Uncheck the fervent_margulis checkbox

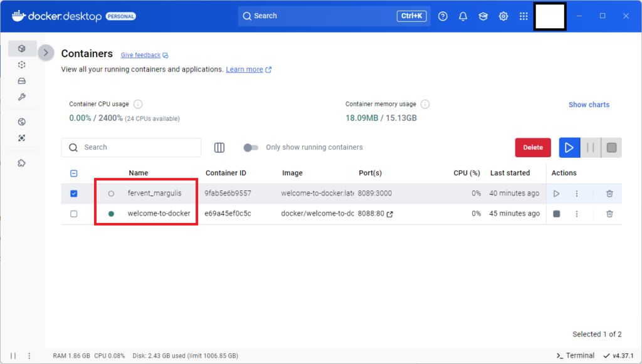(x=74, y=194)
